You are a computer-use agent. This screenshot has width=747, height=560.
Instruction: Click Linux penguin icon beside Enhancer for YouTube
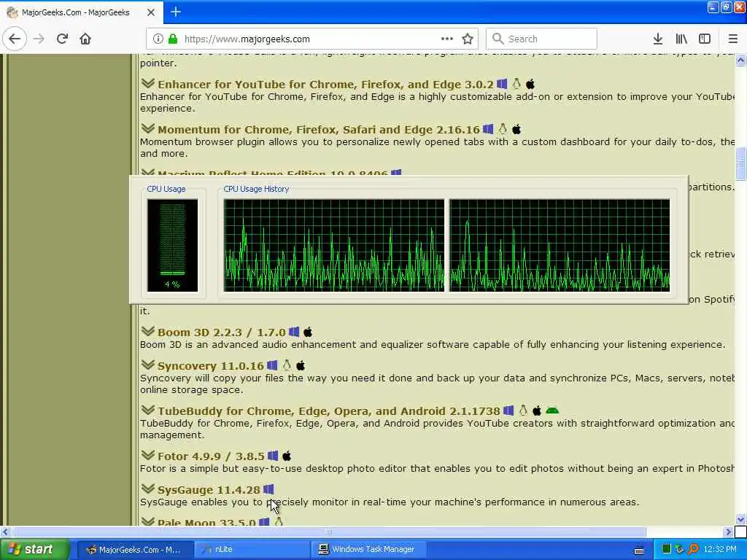516,84
